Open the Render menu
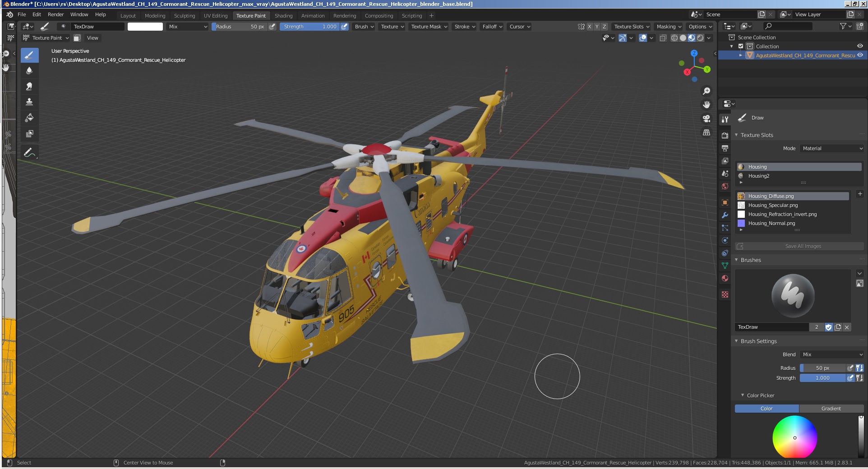 56,14
